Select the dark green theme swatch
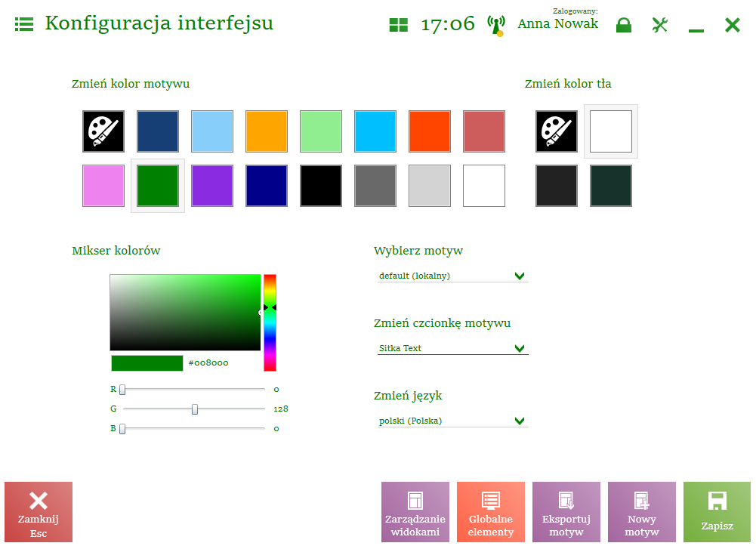Screen dimensions: 756x546 click(x=158, y=186)
